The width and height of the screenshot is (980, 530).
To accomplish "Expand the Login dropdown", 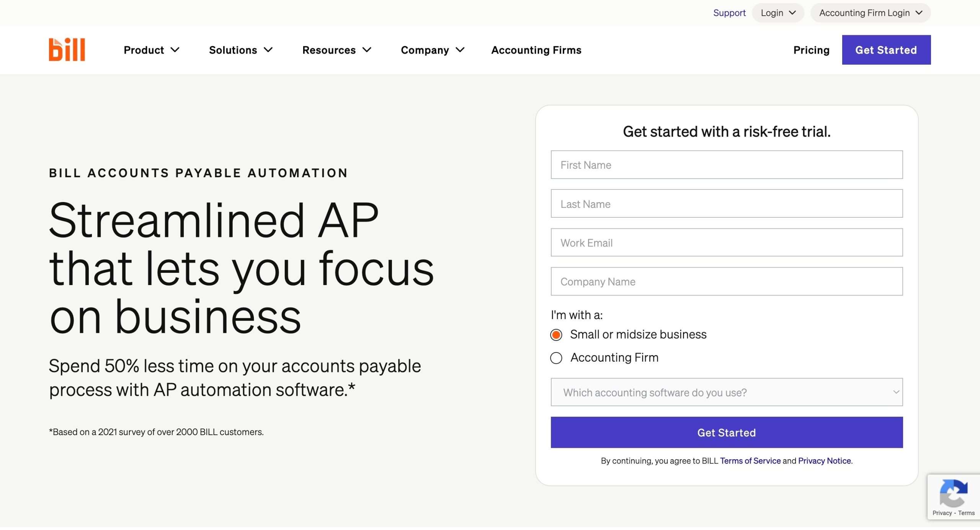I will (778, 13).
